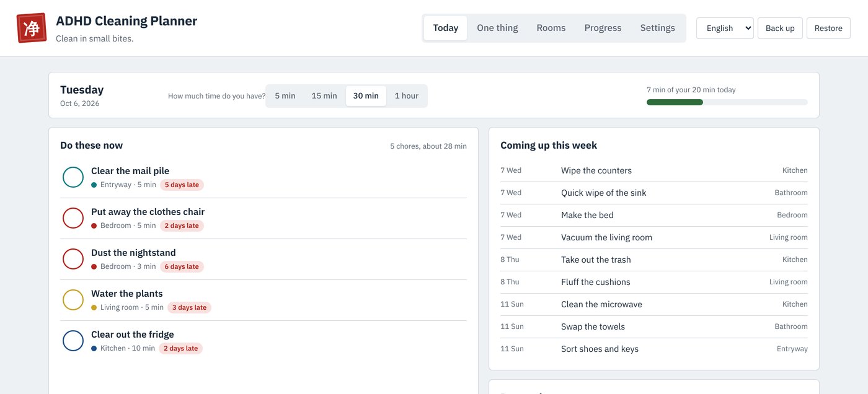The width and height of the screenshot is (868, 394).
Task: Click the Clear out the fridge title
Action: (x=133, y=335)
